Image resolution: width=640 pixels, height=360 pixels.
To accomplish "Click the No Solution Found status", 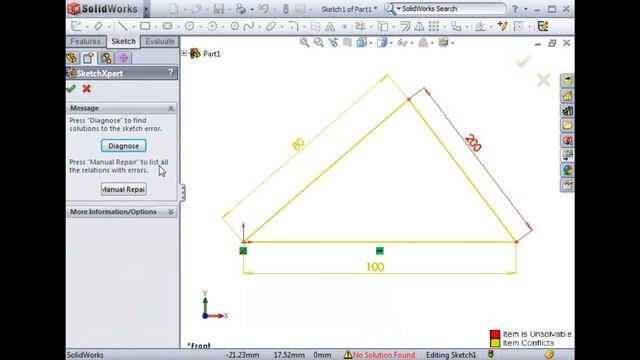I will [x=380, y=355].
